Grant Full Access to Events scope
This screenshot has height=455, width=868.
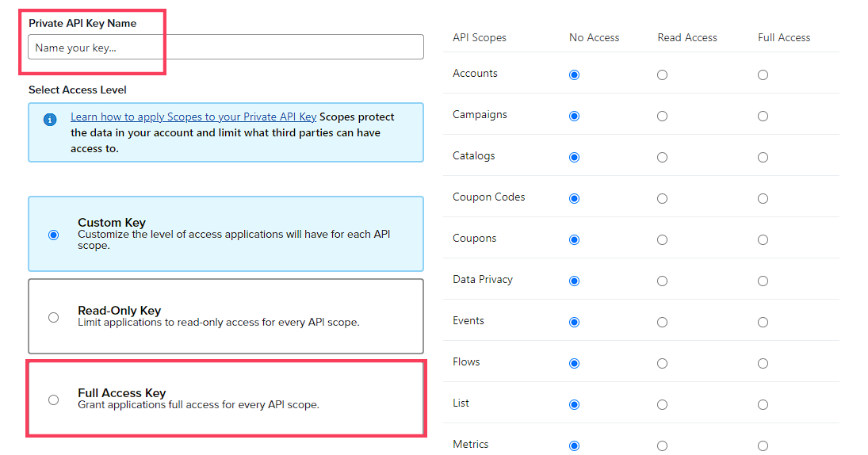pyautogui.click(x=763, y=322)
